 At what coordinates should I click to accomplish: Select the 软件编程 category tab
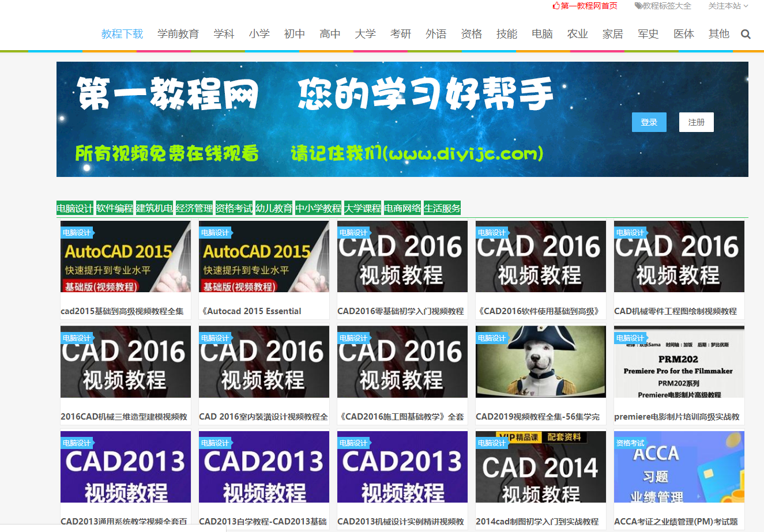click(x=115, y=208)
